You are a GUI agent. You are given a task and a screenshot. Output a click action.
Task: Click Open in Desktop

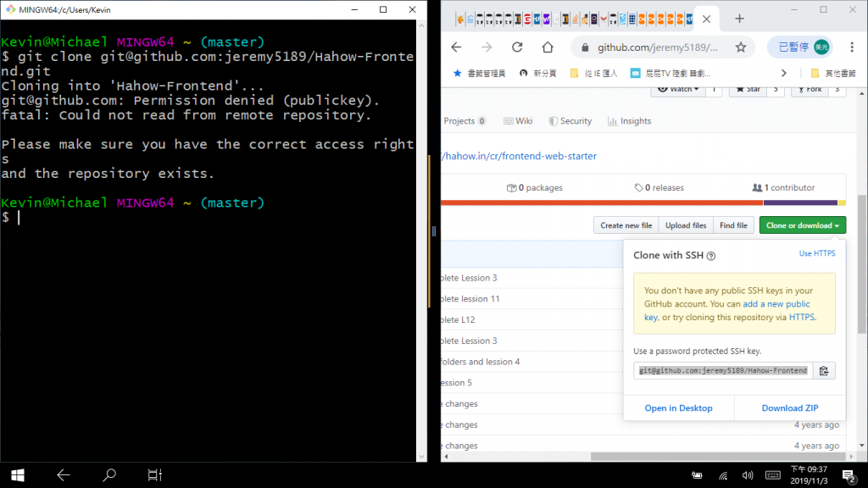[678, 408]
